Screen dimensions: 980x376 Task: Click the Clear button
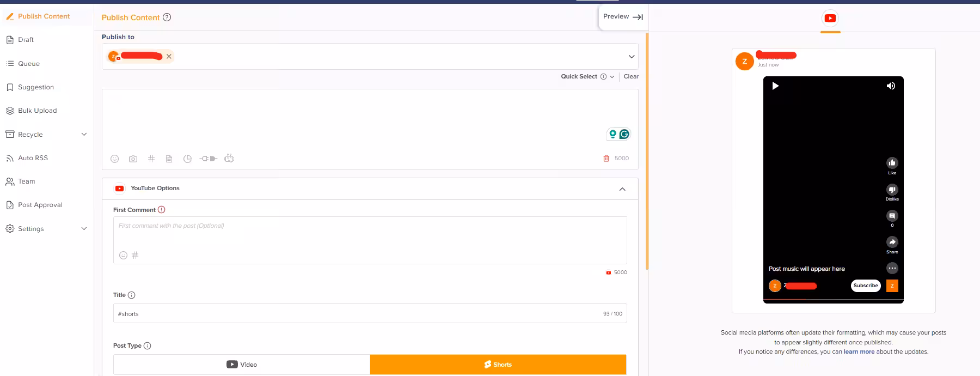click(x=631, y=77)
